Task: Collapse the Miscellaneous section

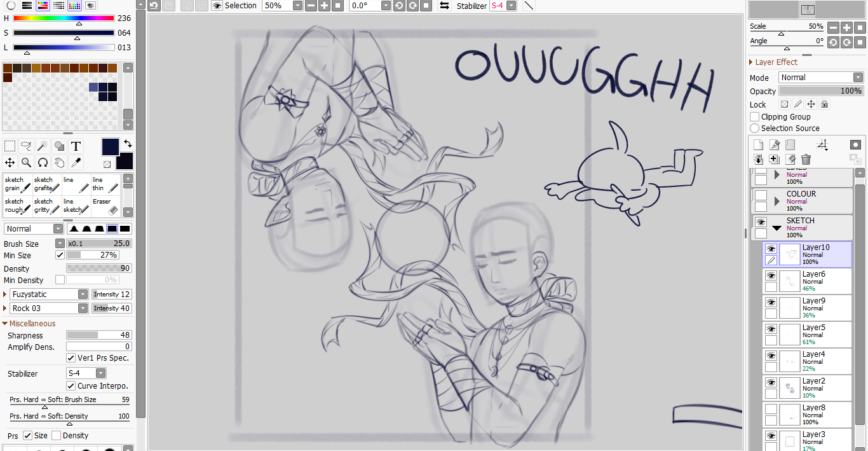Action: tap(5, 324)
